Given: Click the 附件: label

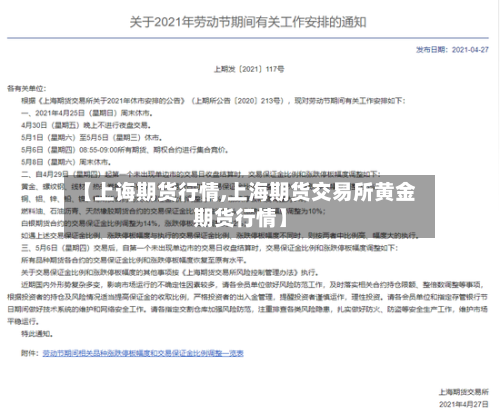Looking at the screenshot, I should coord(30,353).
